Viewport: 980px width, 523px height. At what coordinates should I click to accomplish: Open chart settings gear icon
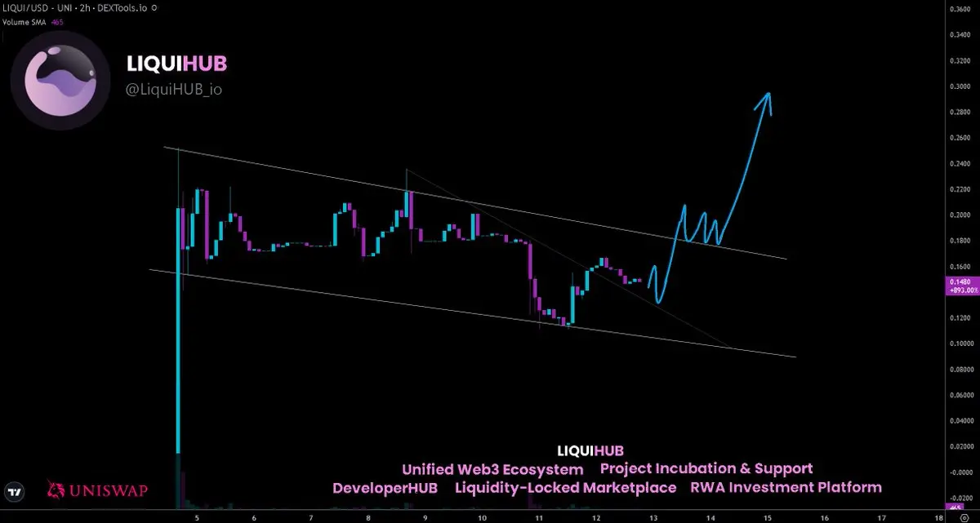964,517
